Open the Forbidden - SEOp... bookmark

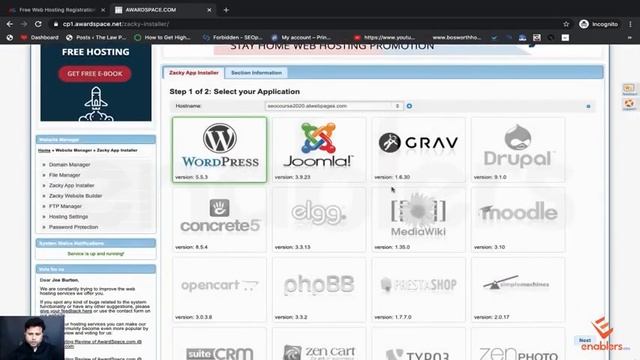click(233, 38)
